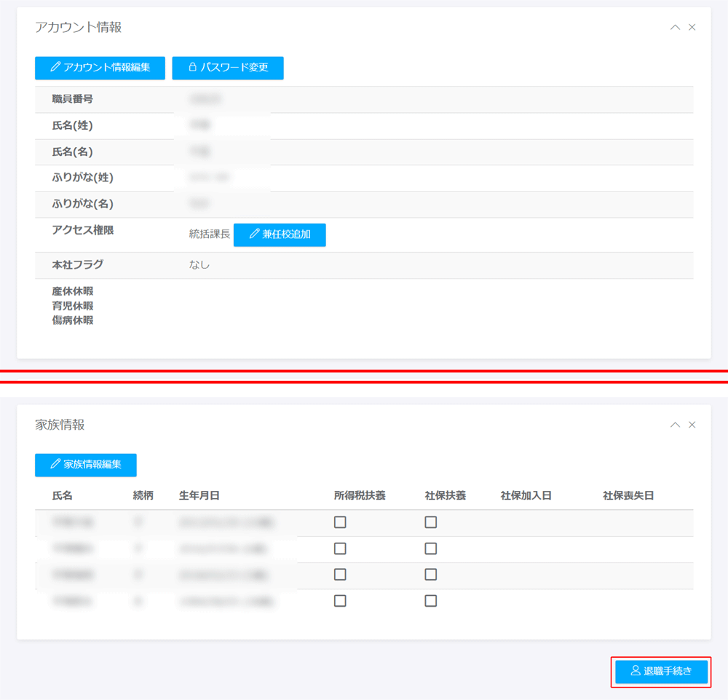The image size is (728, 700).
Task: Click the person icon on 退職手続き
Action: coord(636,671)
